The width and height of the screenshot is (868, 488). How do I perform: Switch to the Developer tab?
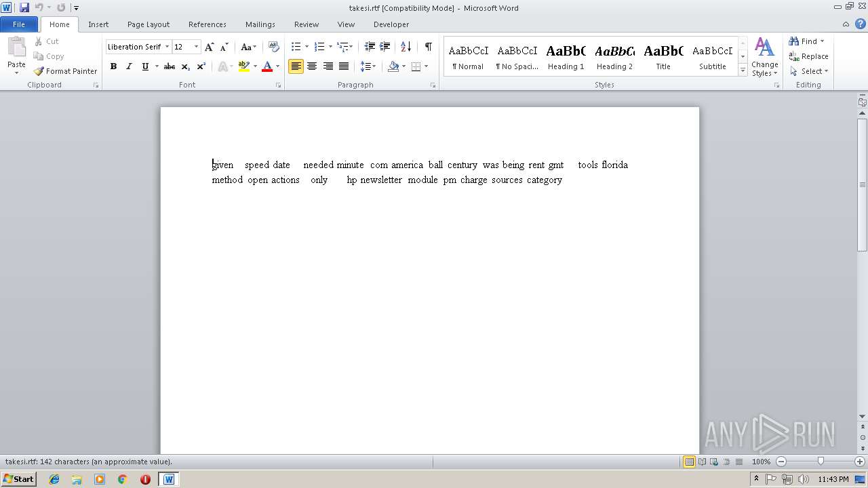pyautogui.click(x=391, y=24)
